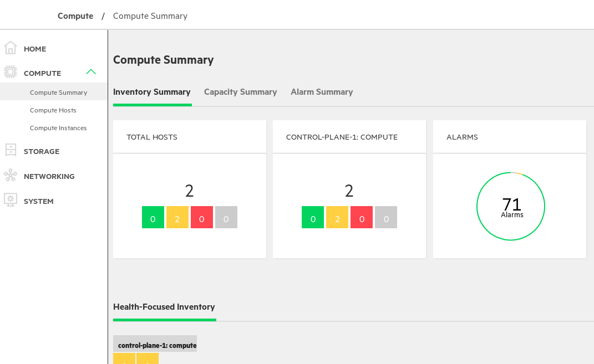This screenshot has height=364, width=594.
Task: Collapse the Compute menu chevron
Action: (91, 72)
